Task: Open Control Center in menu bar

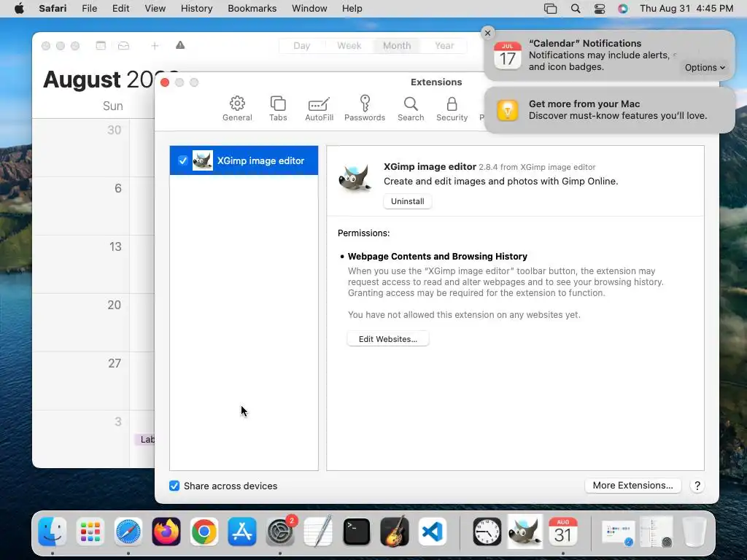Action: tap(600, 9)
